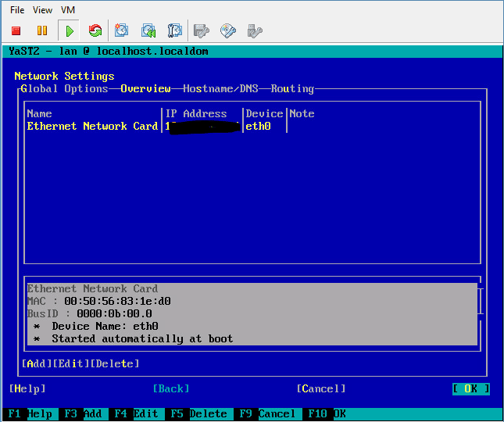Viewport: 504px width, 422px height.
Task: Click the CD/DVD drive connection icon
Action: pos(228,30)
